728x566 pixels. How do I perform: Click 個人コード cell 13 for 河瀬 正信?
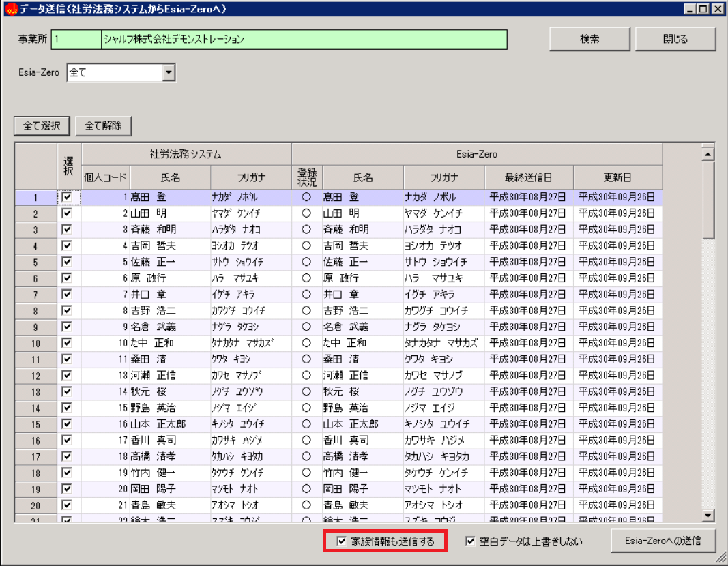105,375
